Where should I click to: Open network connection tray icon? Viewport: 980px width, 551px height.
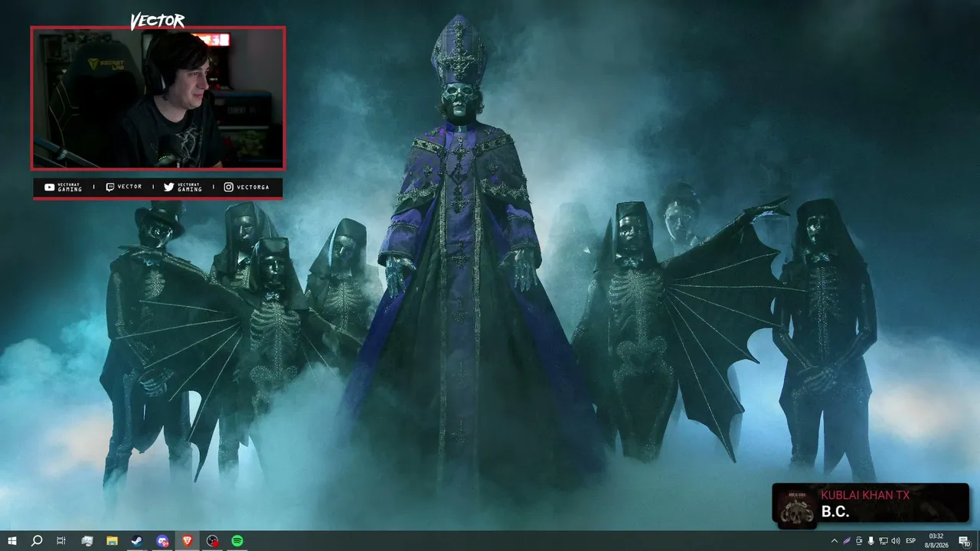tap(884, 541)
